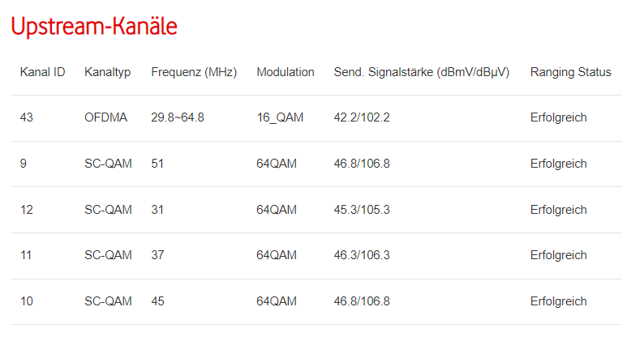
Task: Click the 16_QAM modulation cell
Action: [280, 117]
